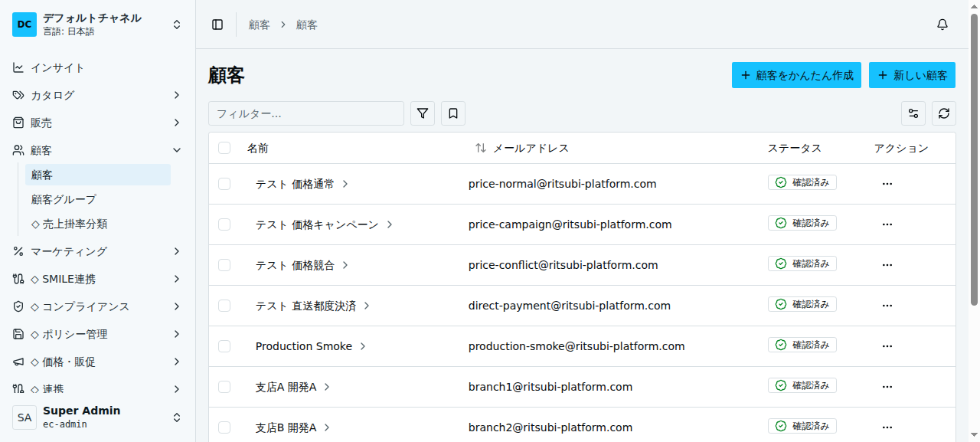Image resolution: width=980 pixels, height=442 pixels.
Task: Click email direct-payment@ritsubi-platform.com
Action: (x=570, y=306)
